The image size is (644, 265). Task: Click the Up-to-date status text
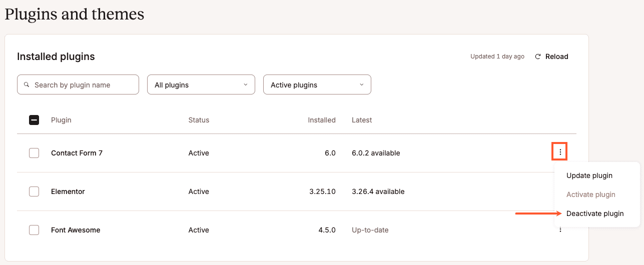[x=370, y=230]
